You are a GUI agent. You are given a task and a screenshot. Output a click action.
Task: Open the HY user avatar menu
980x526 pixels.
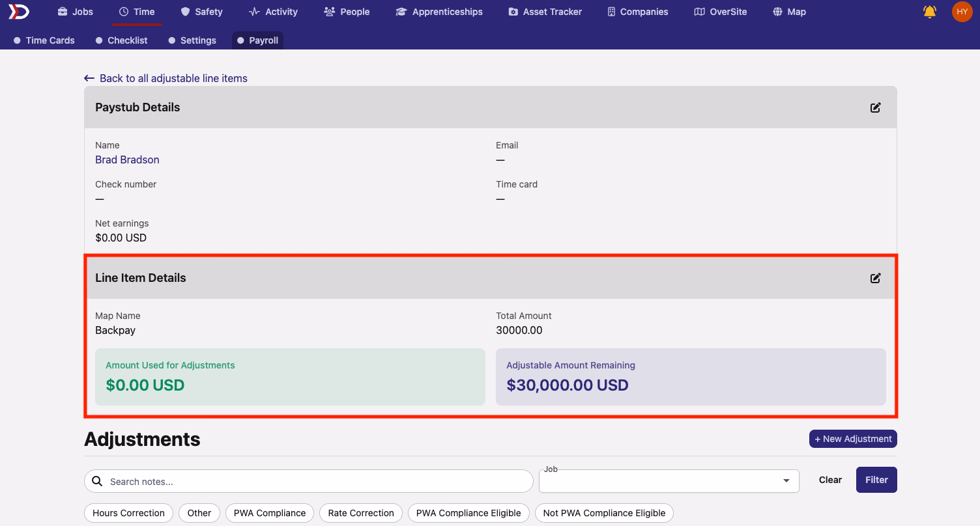click(962, 12)
